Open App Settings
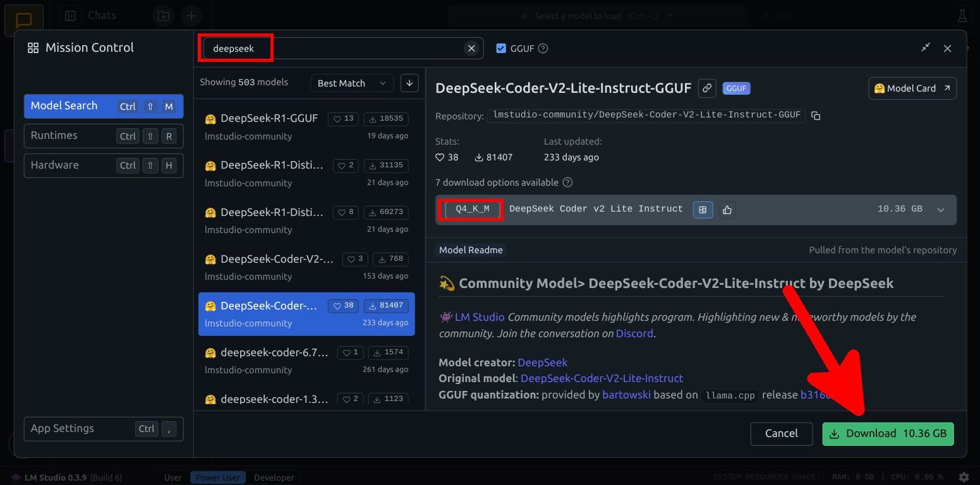This screenshot has width=980, height=485. [104, 429]
